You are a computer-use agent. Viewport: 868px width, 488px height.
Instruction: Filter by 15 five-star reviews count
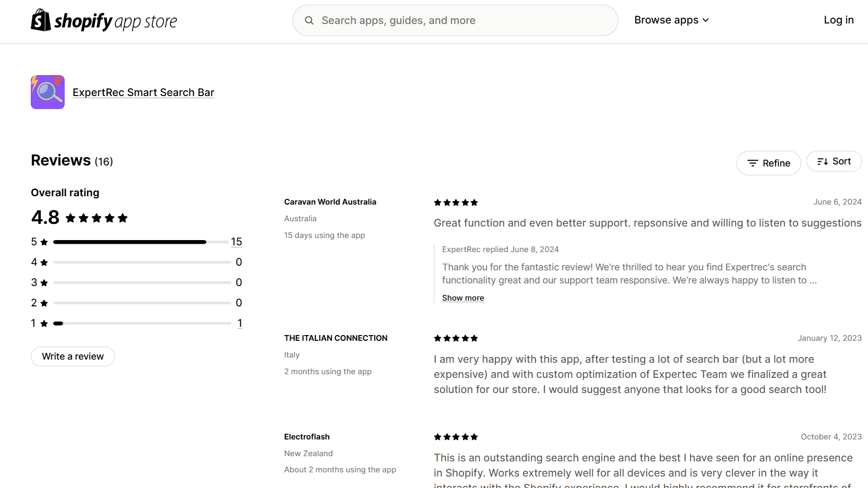tap(236, 242)
